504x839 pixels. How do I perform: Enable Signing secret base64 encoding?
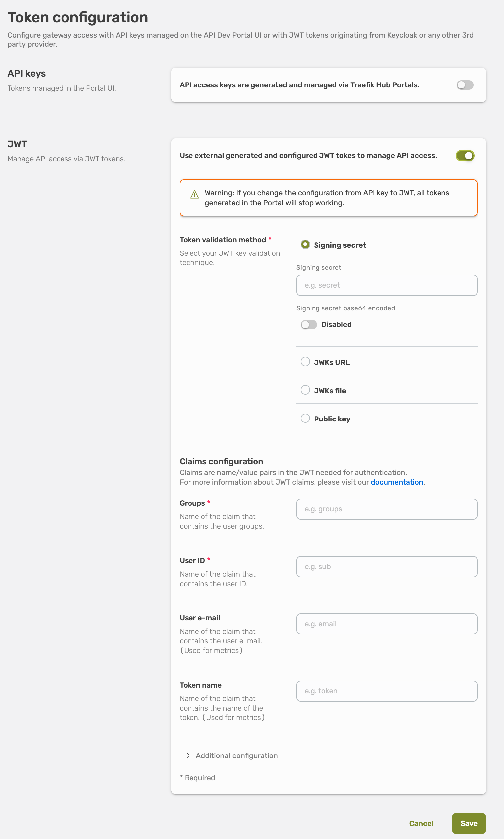pos(309,325)
